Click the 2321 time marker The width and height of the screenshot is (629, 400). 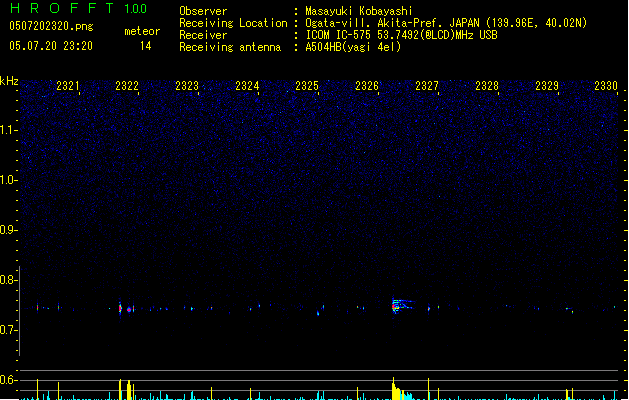pos(67,86)
